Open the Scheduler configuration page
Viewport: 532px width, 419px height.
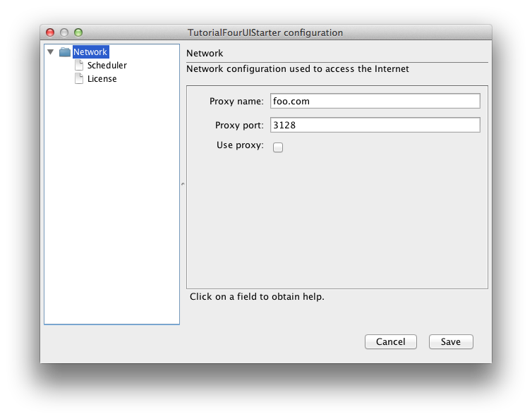[x=107, y=65]
